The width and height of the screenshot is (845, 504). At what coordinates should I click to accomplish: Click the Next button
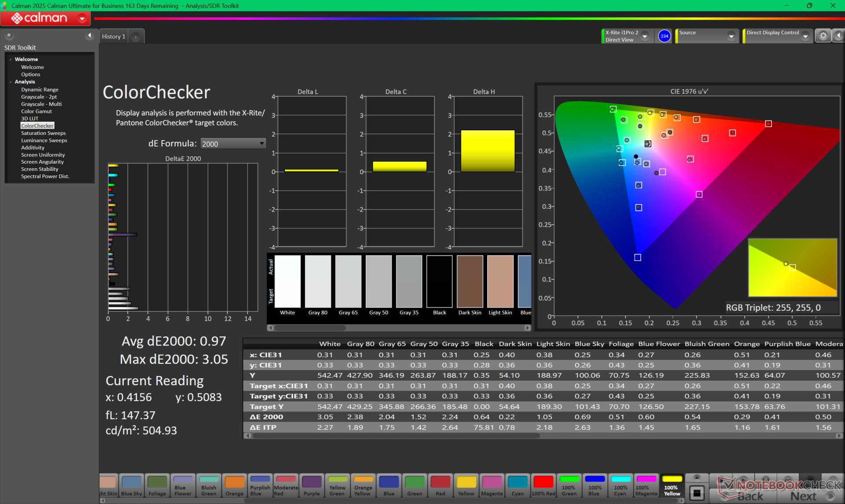coord(804,496)
